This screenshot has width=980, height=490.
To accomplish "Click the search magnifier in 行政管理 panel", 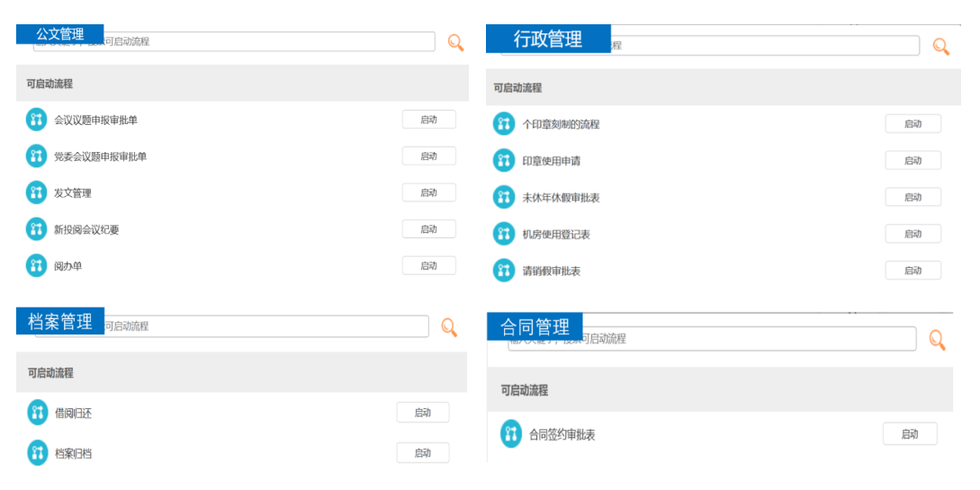I will coord(940,46).
